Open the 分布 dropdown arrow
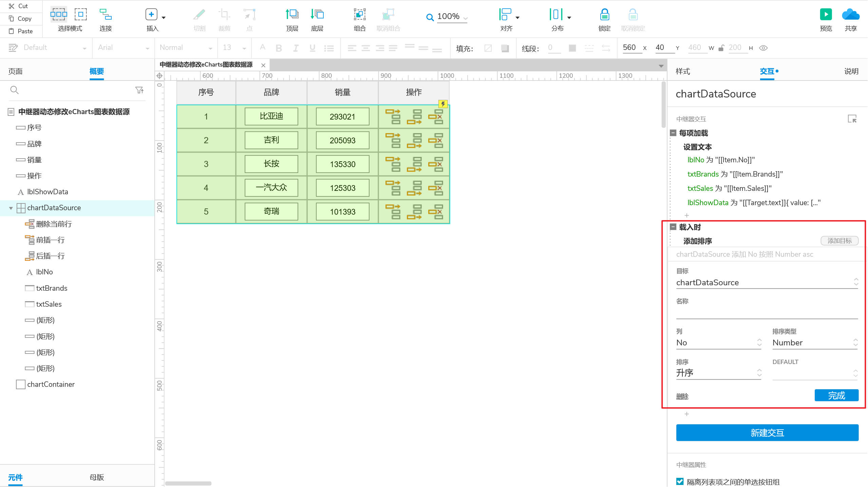868x487 pixels. (x=569, y=17)
